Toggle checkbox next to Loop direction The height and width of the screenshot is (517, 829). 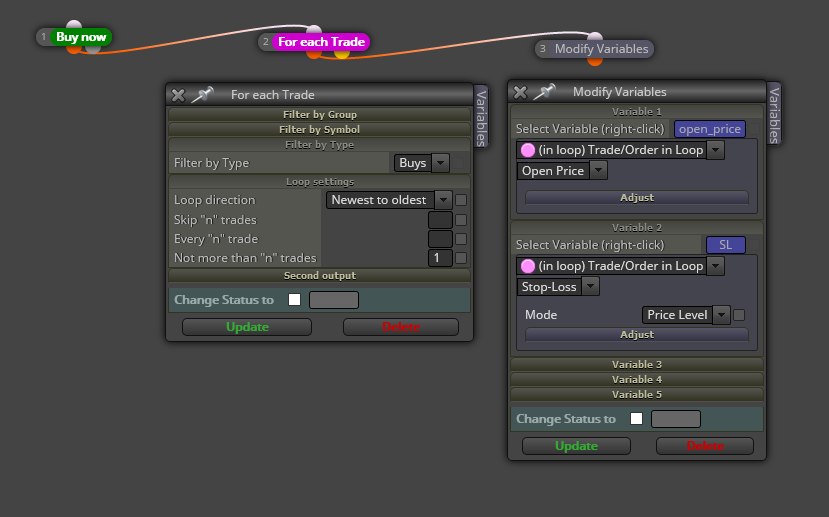[x=461, y=200]
